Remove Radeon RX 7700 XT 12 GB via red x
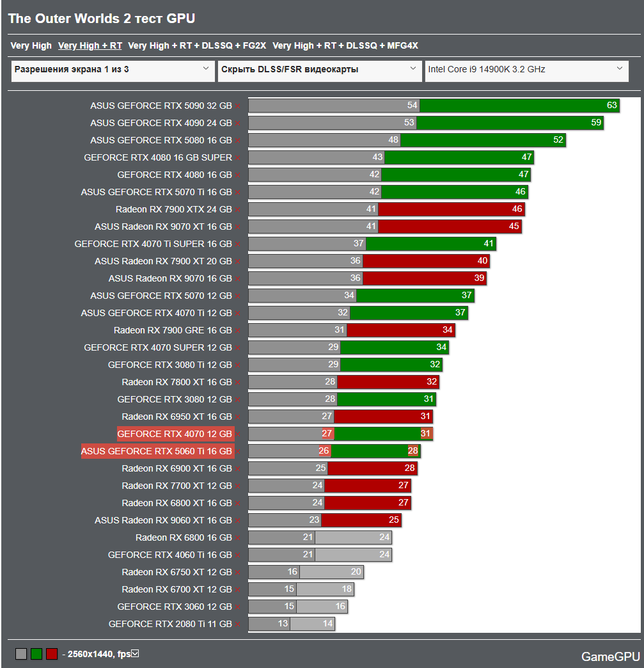This screenshot has width=644, height=668. (238, 486)
